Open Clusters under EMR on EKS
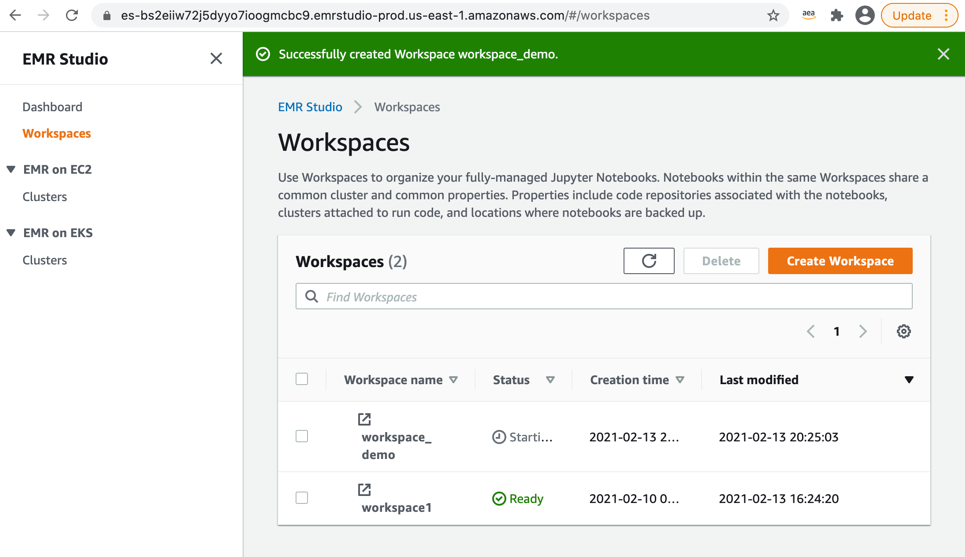The image size is (965, 557). 44,260
